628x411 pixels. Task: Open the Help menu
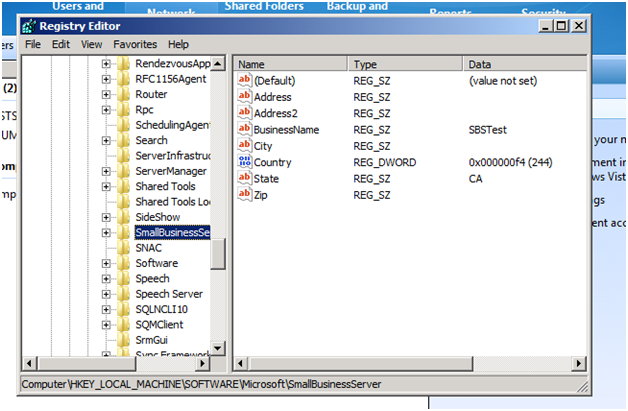tap(178, 44)
